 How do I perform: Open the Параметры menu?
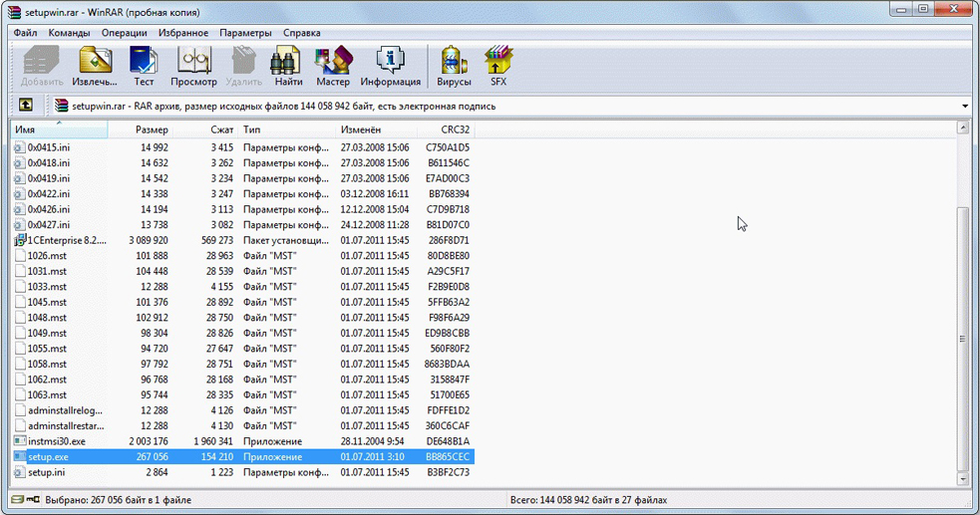click(x=245, y=33)
